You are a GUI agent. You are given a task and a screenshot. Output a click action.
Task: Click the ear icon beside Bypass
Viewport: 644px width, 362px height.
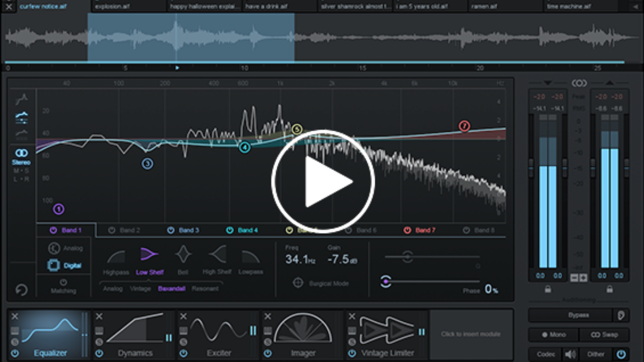[621, 315]
